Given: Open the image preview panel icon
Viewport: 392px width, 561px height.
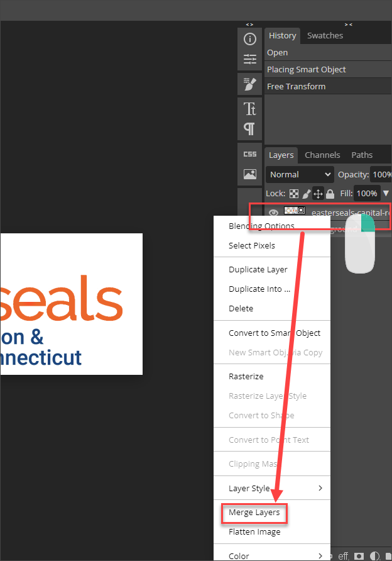Looking at the screenshot, I should click(250, 174).
